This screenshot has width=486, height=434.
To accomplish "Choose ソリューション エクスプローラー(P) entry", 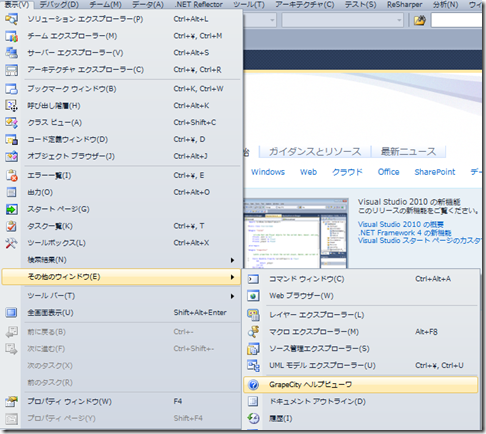I will tap(121, 19).
